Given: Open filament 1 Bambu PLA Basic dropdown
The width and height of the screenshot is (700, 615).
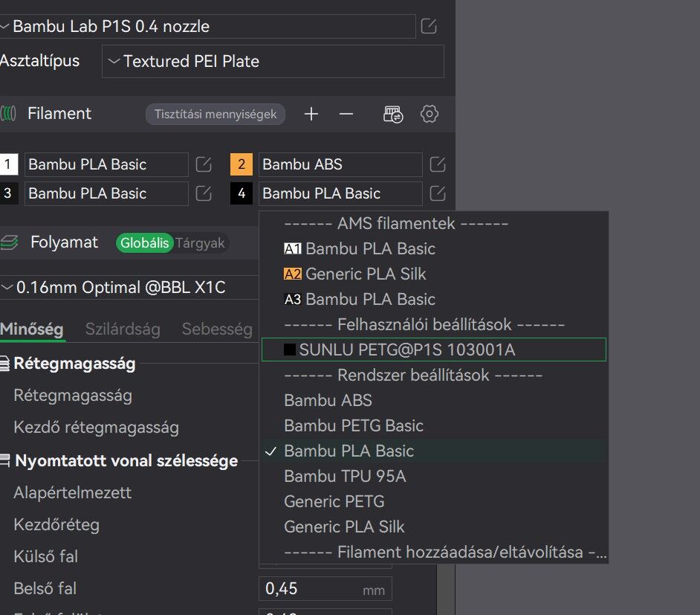Looking at the screenshot, I should pos(106,164).
